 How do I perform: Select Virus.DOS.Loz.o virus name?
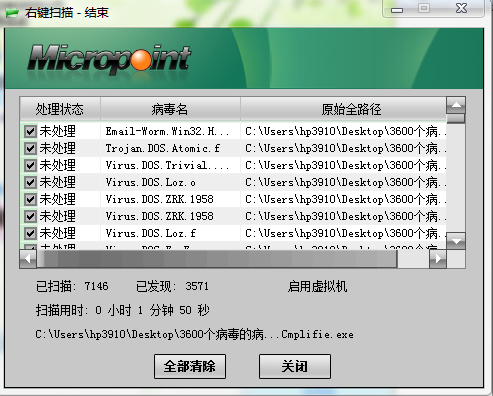151,182
